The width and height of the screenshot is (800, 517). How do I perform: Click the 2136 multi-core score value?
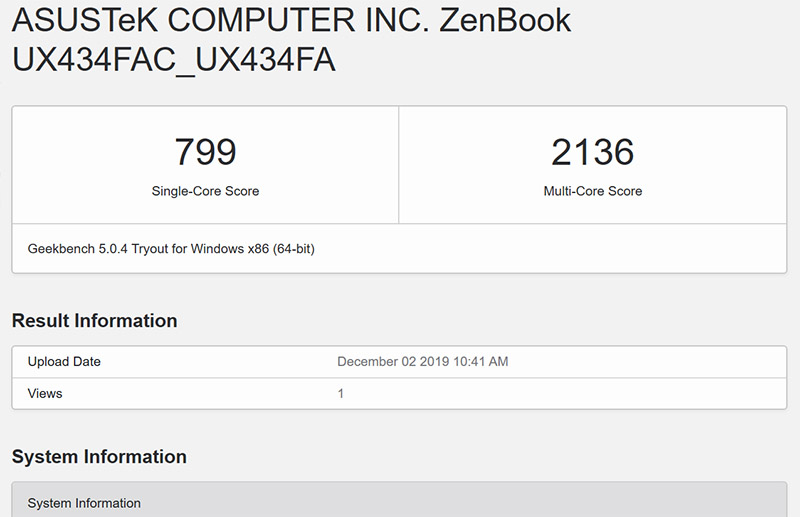point(592,152)
